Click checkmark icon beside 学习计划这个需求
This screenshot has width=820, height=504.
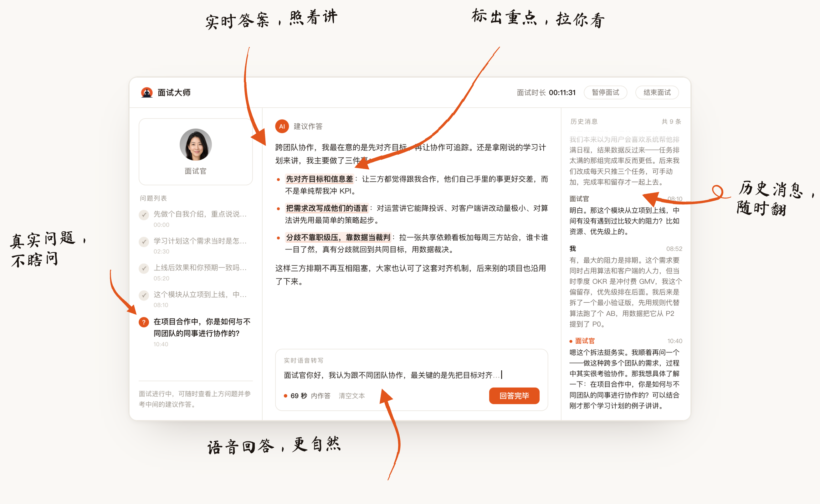tap(144, 241)
